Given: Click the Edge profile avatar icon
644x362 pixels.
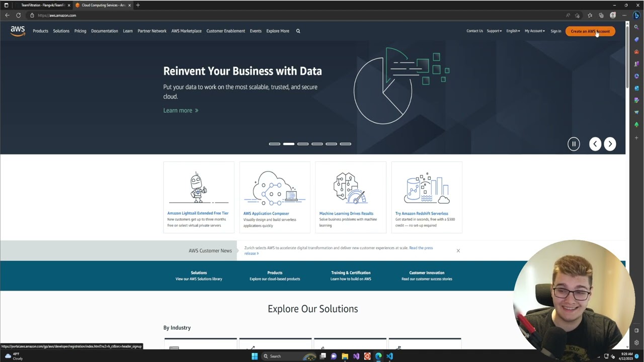Looking at the screenshot, I should point(613,15).
